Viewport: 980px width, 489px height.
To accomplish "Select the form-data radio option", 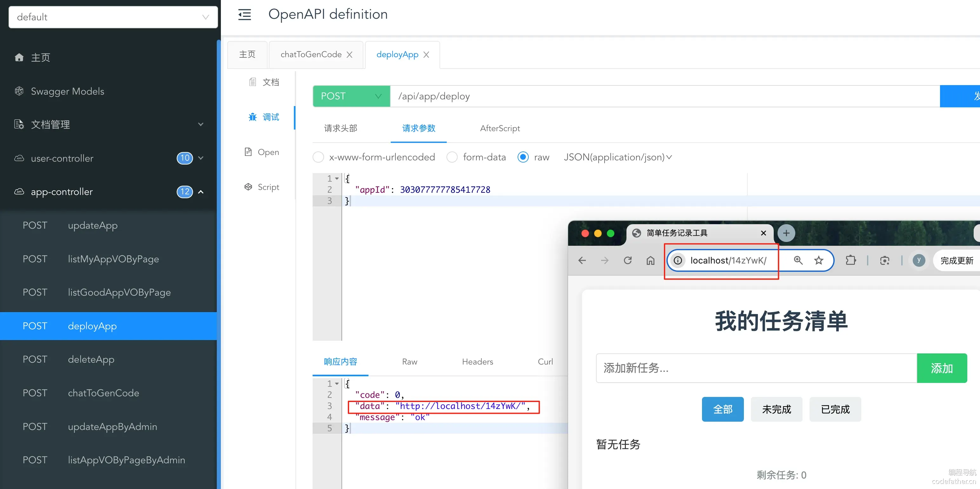I will (452, 157).
